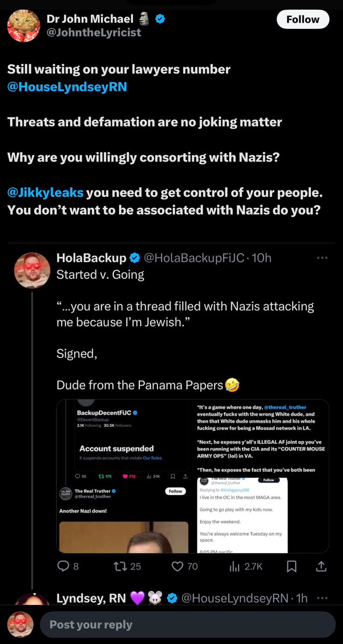Visit the @JohntheLyricist handle profile
The image size is (343, 644).
[x=94, y=33]
